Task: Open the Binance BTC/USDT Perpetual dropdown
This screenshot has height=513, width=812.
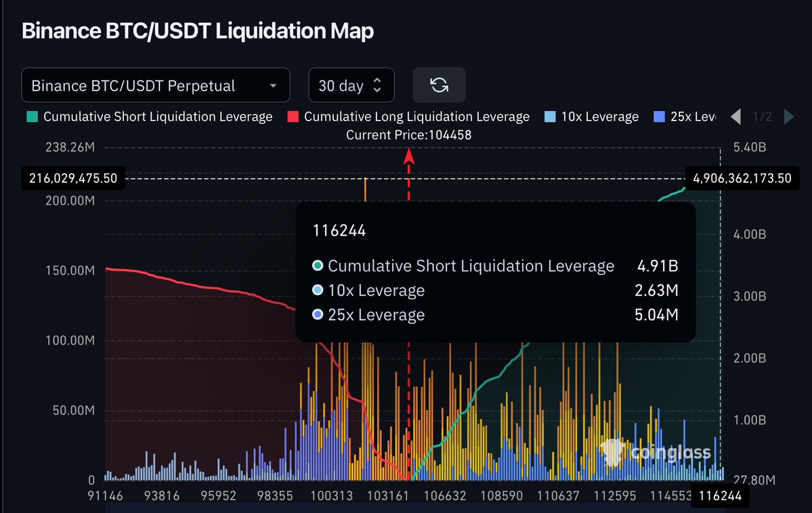Action: pos(155,85)
